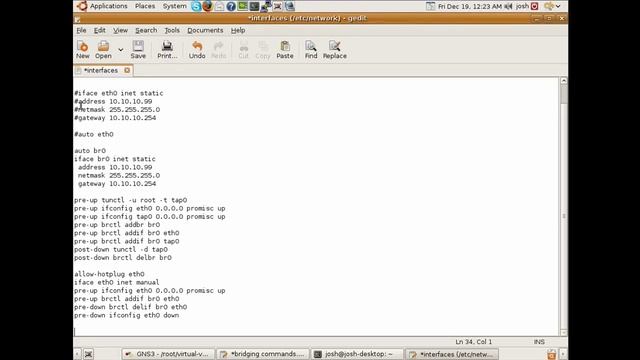This screenshot has width=640, height=360.
Task: Click the line 'iface eth0 inet manual'
Action: 117,282
